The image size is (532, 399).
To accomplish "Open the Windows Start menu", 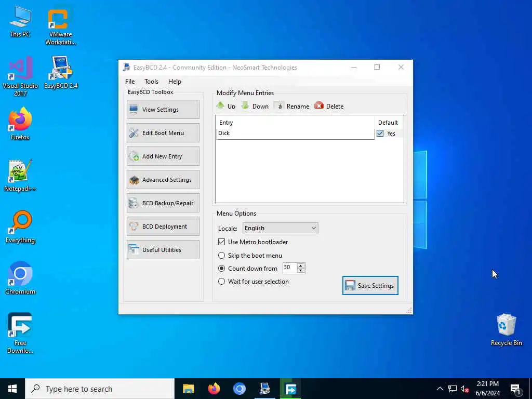I will 12,389.
